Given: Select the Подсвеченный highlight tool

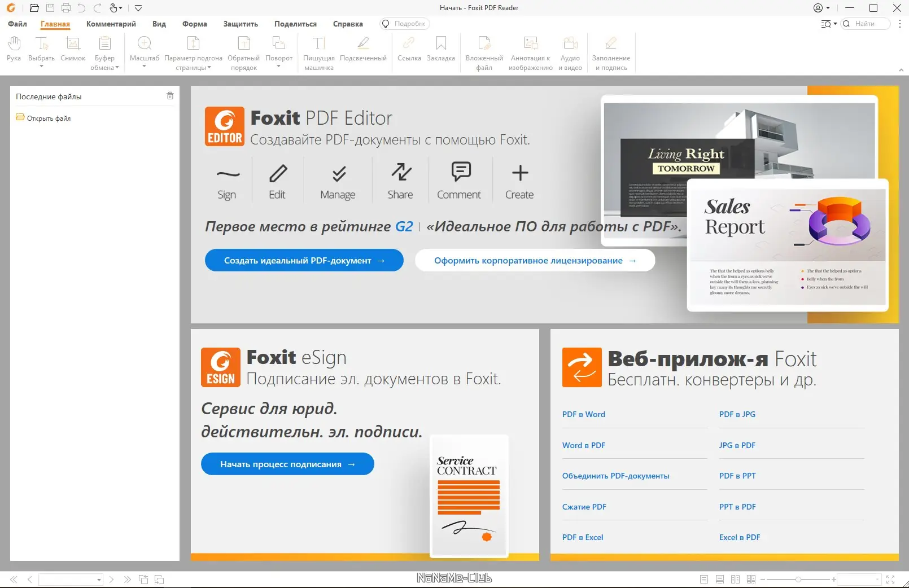Looking at the screenshot, I should coord(363,49).
